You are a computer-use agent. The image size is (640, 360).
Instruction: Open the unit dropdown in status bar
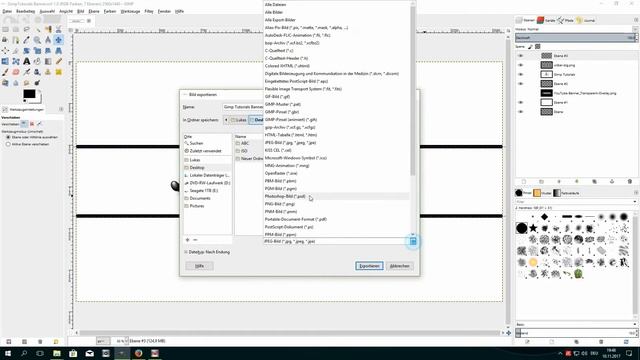pyautogui.click(x=104, y=340)
